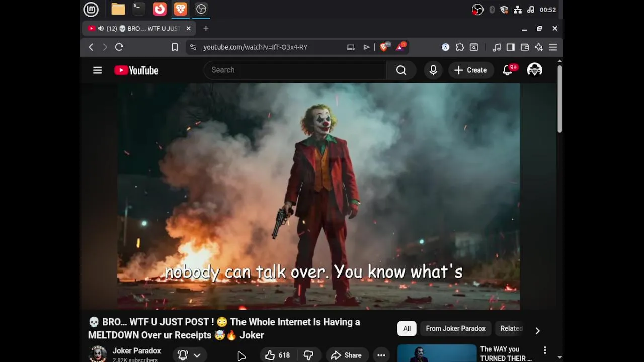Open the OBS recording tray icon
Viewport: 644px width, 362px height.
477,10
